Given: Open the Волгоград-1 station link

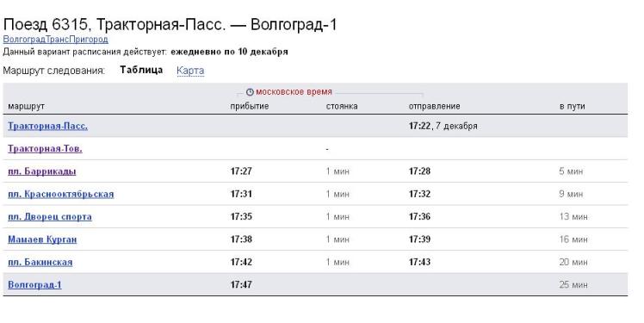Looking at the screenshot, I should (34, 285).
